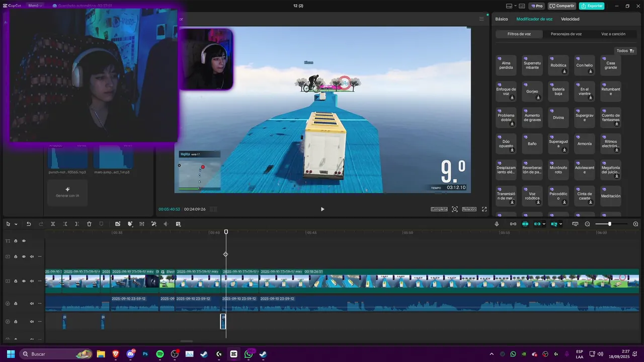This screenshot has height=362, width=644.
Task: Open Photoshop from the taskbar
Action: click(x=145, y=354)
